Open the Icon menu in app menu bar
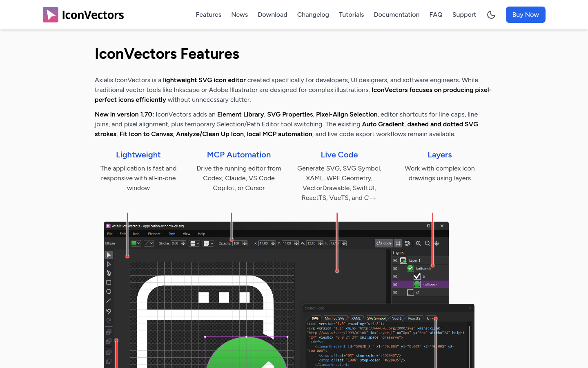The image size is (588, 368). (136, 234)
